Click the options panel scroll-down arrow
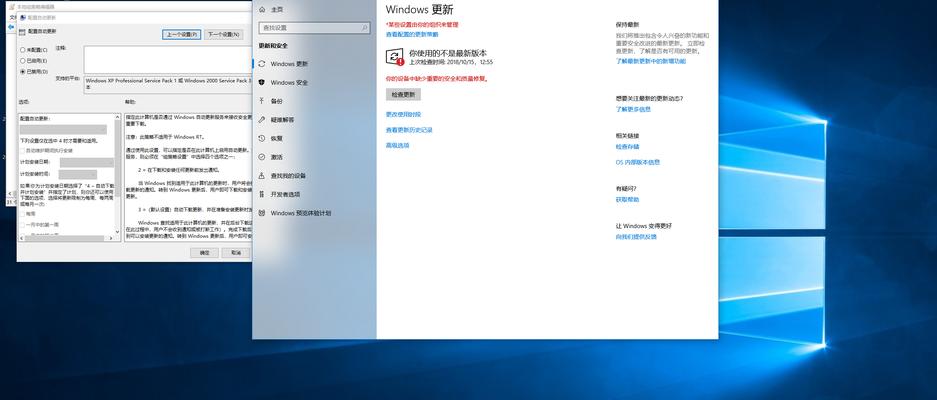Image resolution: width=937 pixels, height=400 pixels. (x=118, y=231)
